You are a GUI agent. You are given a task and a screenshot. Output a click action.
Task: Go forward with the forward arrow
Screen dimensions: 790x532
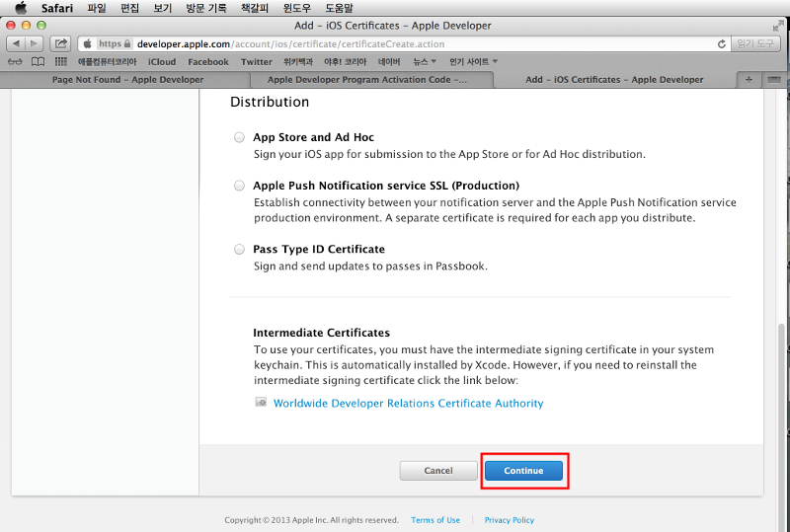pos(34,43)
